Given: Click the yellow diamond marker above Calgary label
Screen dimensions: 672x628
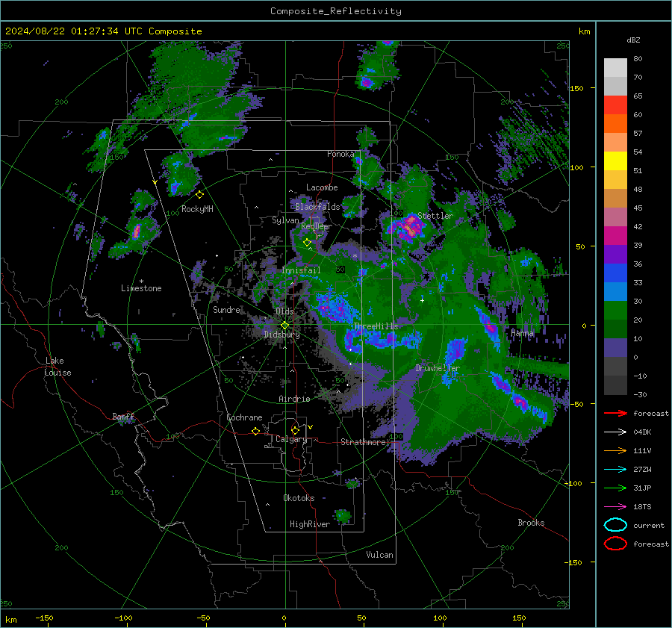Looking at the screenshot, I should pyautogui.click(x=295, y=430).
